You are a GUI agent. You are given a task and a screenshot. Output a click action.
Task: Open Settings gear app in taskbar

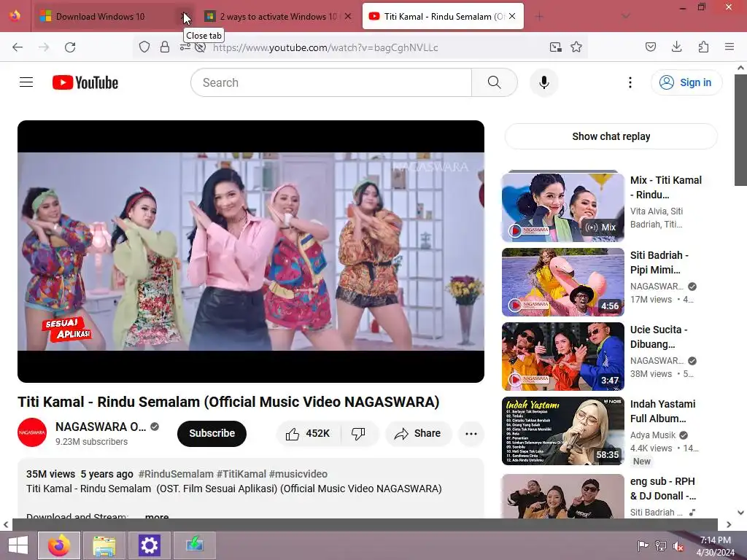(149, 545)
